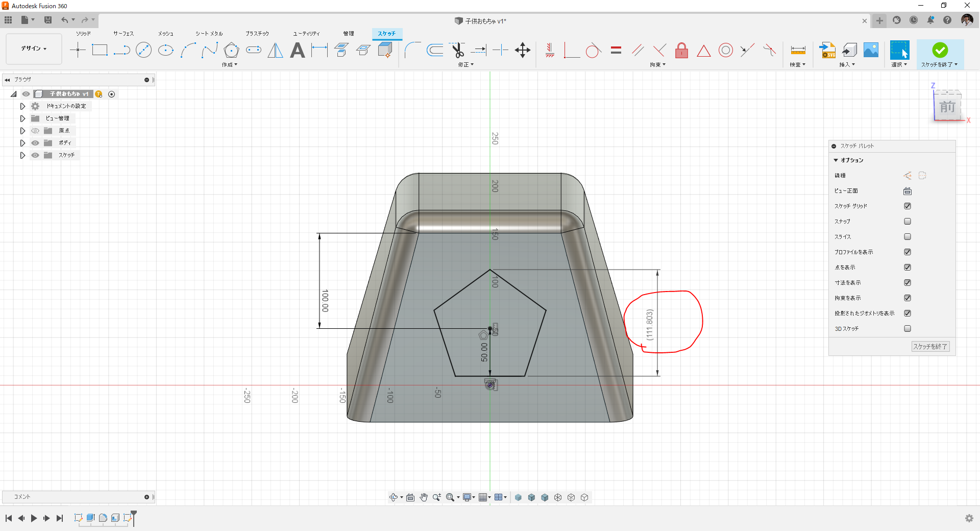
Task: Select the Move/Copy arrows tool
Action: 523,50
